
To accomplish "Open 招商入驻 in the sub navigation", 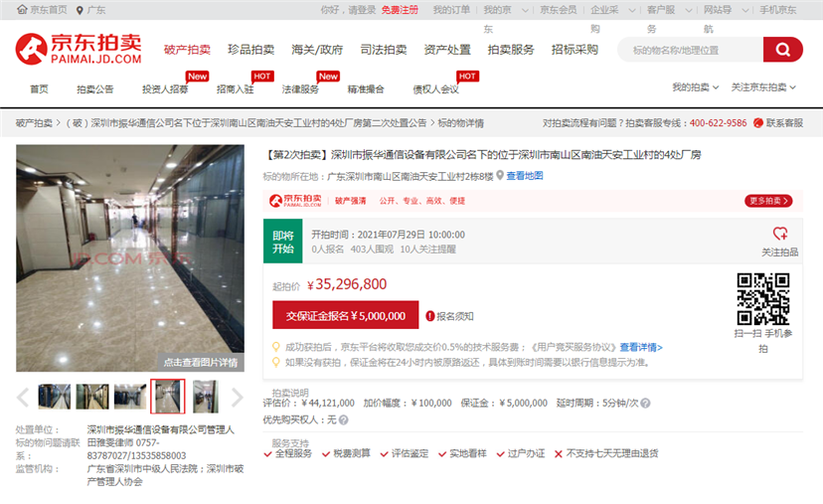I will 236,89.
